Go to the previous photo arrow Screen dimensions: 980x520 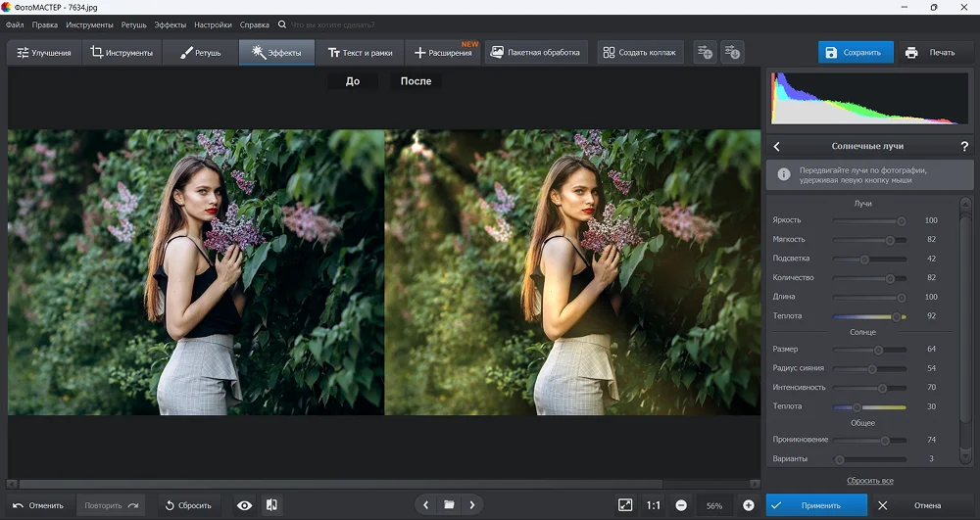pos(425,505)
